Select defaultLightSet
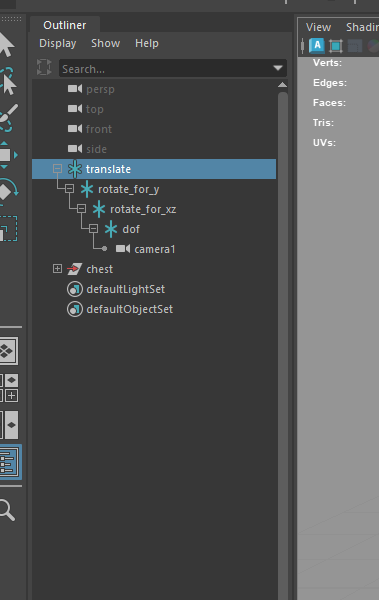The height and width of the screenshot is (600, 379). pos(154,289)
